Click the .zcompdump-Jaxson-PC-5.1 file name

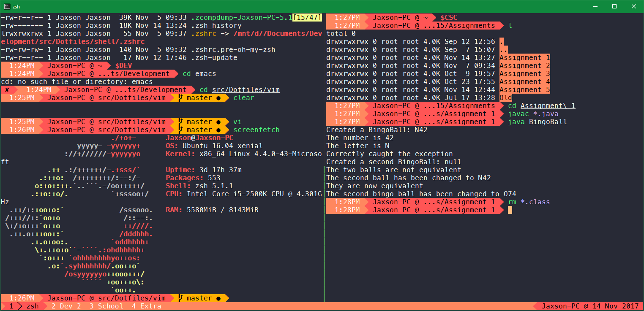pyautogui.click(x=241, y=18)
